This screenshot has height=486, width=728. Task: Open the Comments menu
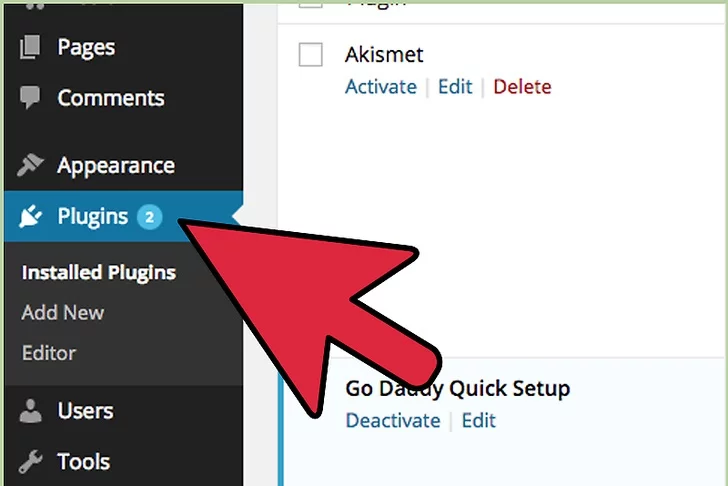click(x=110, y=98)
